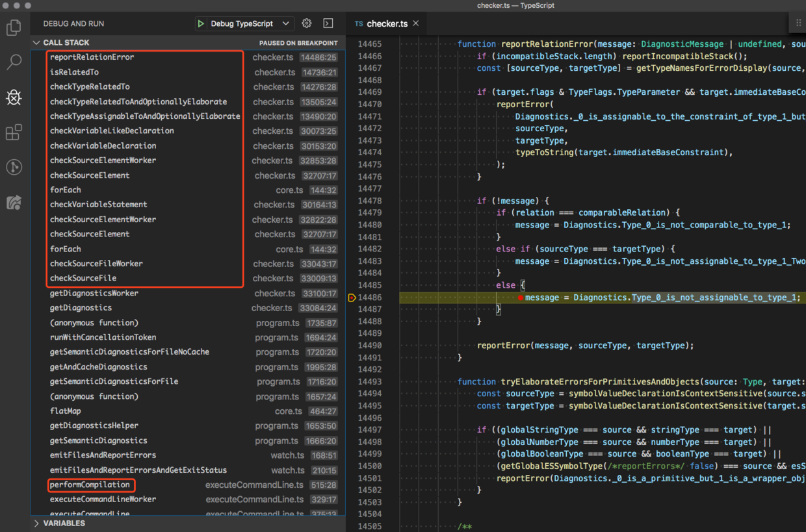
Task: Click the Live Share icon in sidebar
Action: tap(14, 202)
